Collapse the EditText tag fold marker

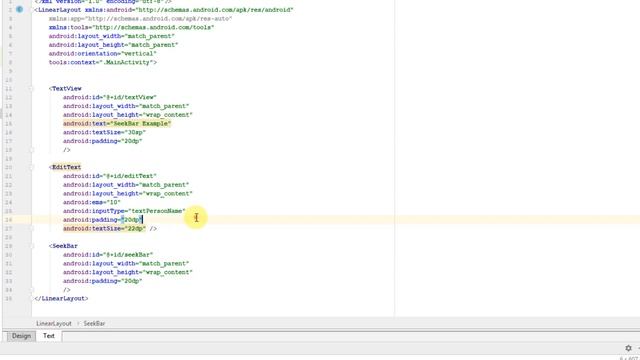(x=31, y=167)
